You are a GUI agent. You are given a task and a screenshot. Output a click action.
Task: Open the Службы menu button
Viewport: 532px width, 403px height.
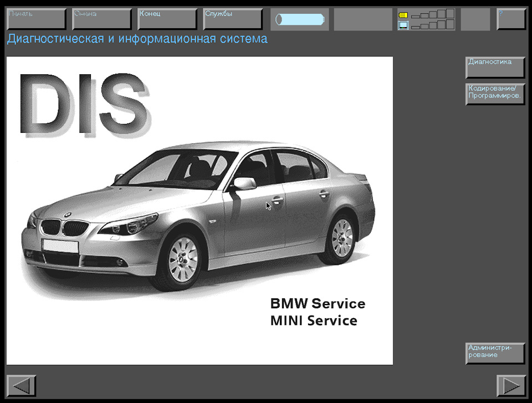pos(233,19)
